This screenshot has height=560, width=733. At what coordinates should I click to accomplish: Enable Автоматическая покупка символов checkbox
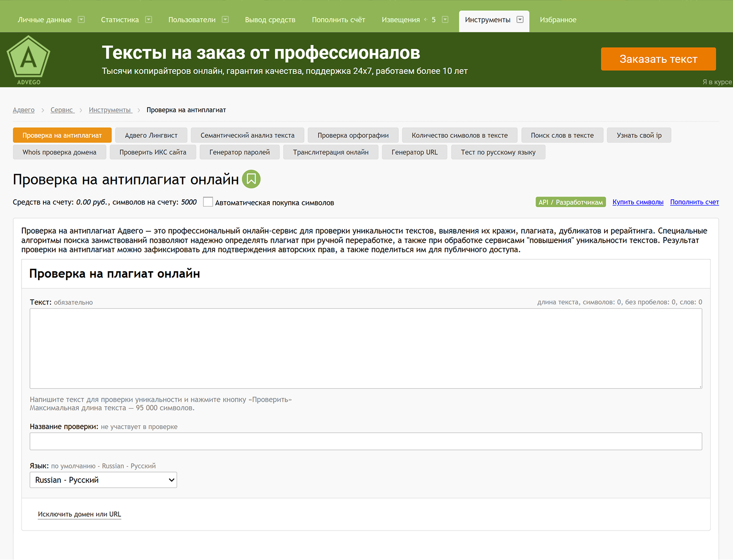click(208, 202)
